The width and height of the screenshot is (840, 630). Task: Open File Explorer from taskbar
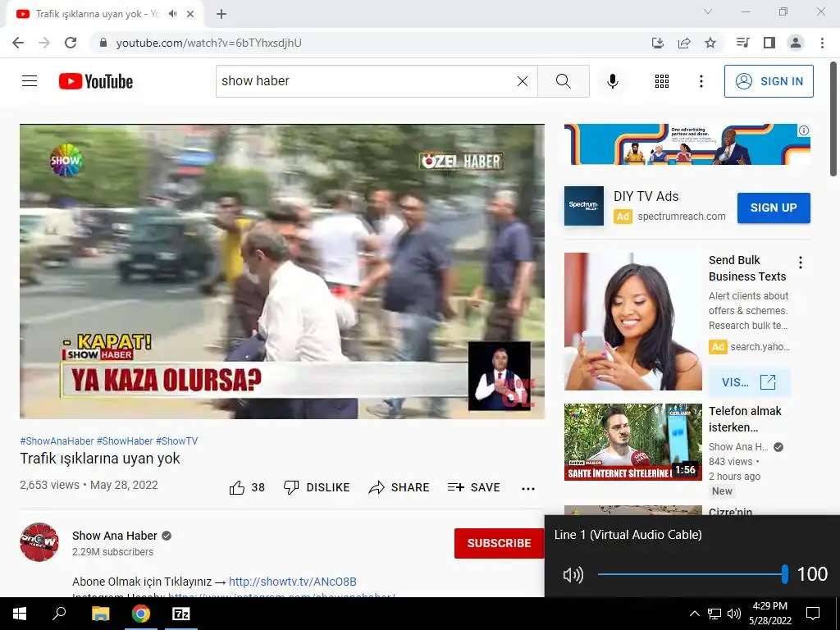coord(100,614)
